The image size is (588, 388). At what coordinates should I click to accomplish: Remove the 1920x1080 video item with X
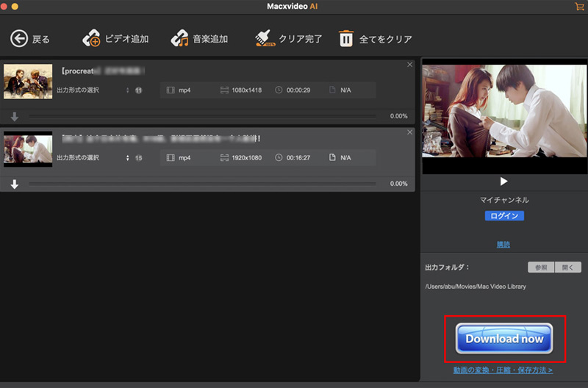[x=409, y=132]
